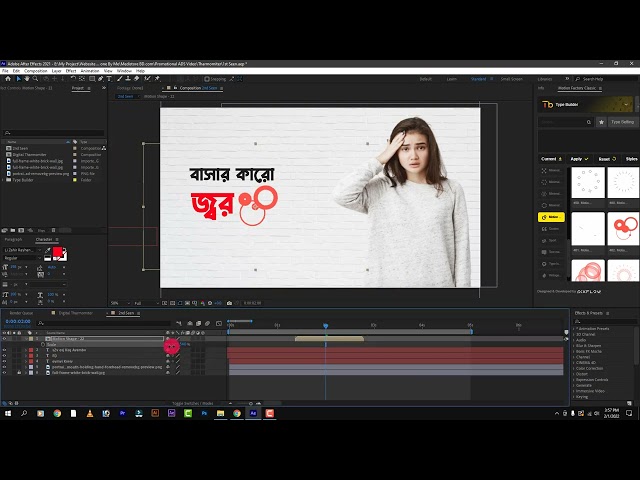640x480 pixels.
Task: Switch to the Paragraph panel tab
Action: pos(13,240)
